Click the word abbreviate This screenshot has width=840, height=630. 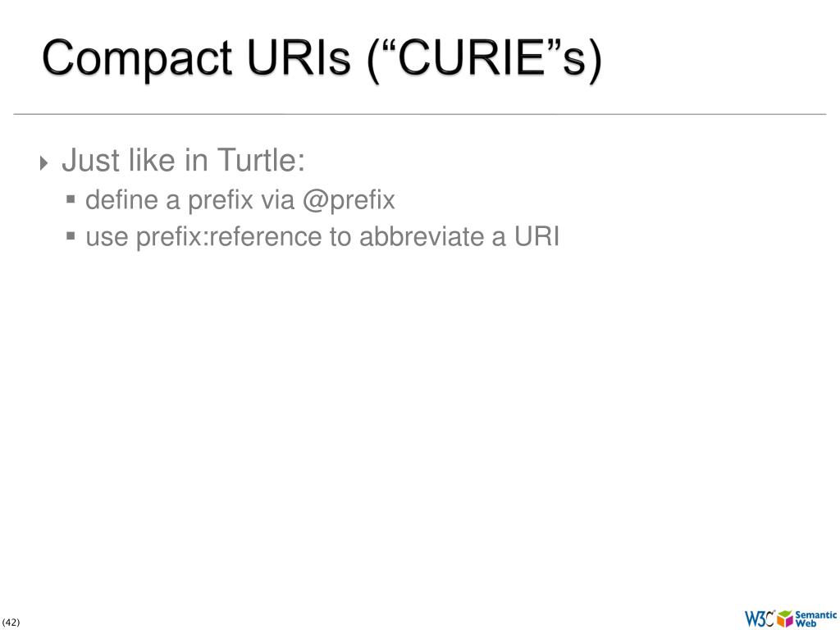tap(422, 236)
